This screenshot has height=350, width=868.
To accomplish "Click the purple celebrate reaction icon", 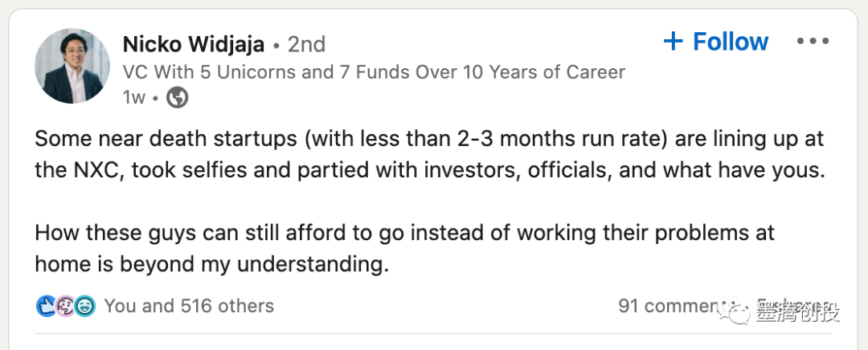I will (x=65, y=306).
